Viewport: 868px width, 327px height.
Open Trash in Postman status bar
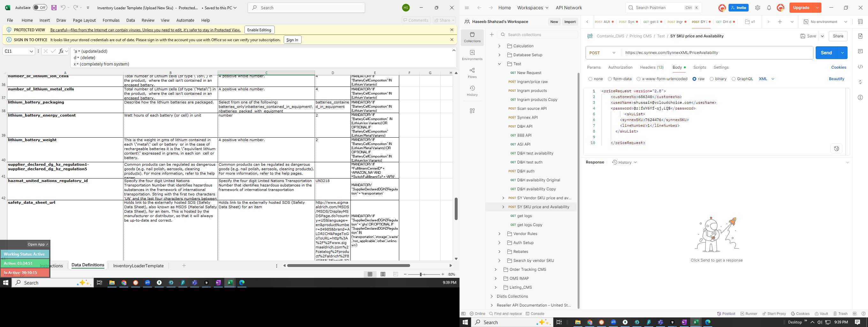point(840,314)
